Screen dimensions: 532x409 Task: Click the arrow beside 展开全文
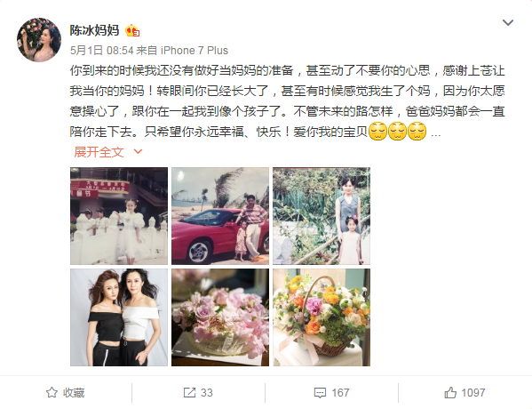point(138,151)
